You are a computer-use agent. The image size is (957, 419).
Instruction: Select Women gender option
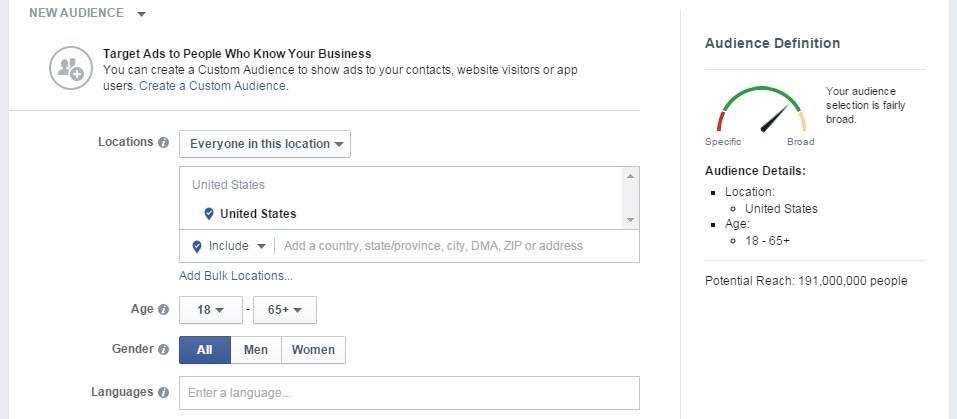pyautogui.click(x=313, y=349)
